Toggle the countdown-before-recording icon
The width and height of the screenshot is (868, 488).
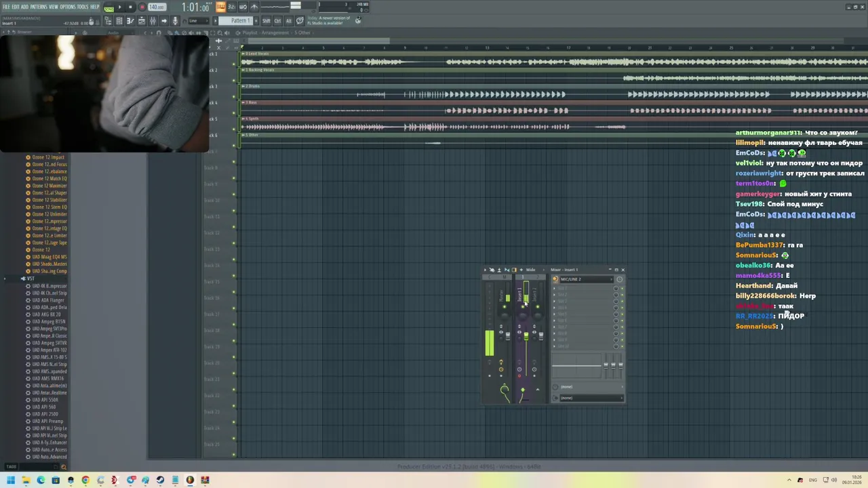click(x=232, y=7)
